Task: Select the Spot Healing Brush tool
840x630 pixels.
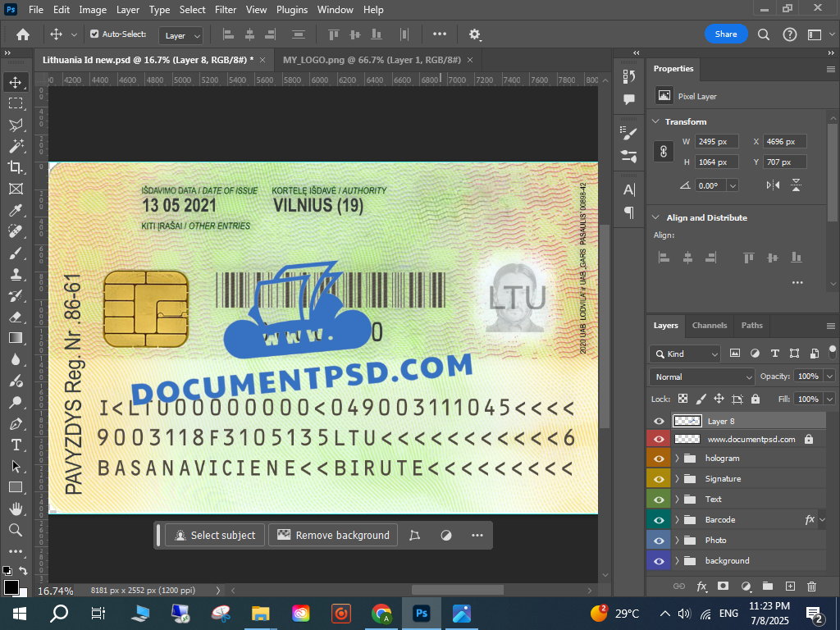Action: coord(16,231)
